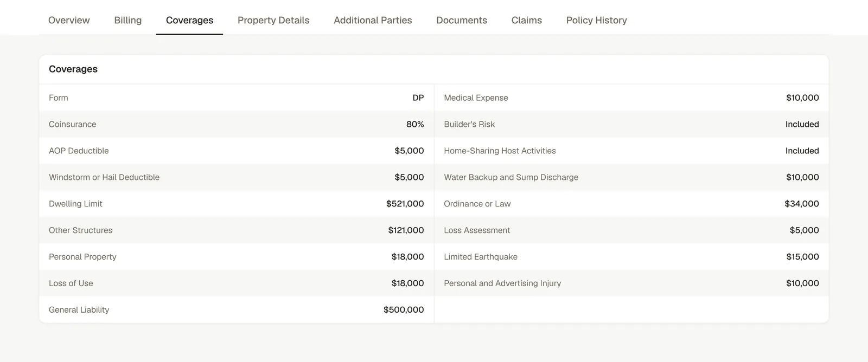This screenshot has width=868, height=362.
Task: Select the Loss of Use $18,000 value
Action: click(x=407, y=283)
